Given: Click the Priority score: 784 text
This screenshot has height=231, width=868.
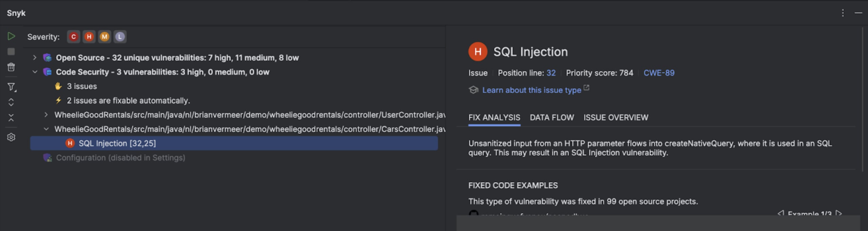Looking at the screenshot, I should point(599,73).
